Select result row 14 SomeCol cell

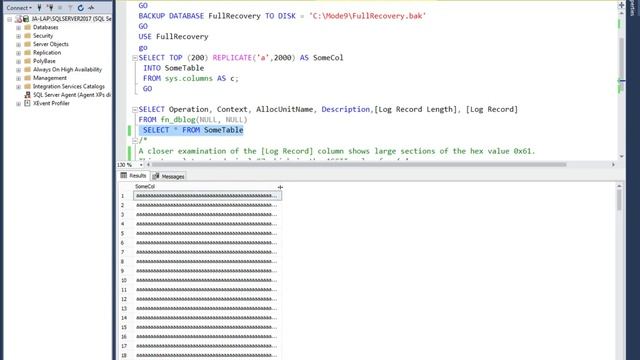207,318
